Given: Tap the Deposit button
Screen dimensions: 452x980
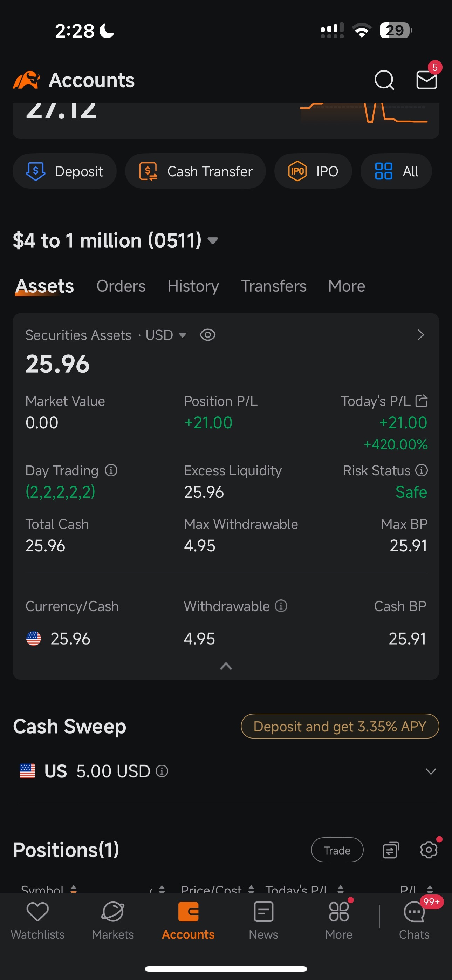Looking at the screenshot, I should click(x=65, y=171).
